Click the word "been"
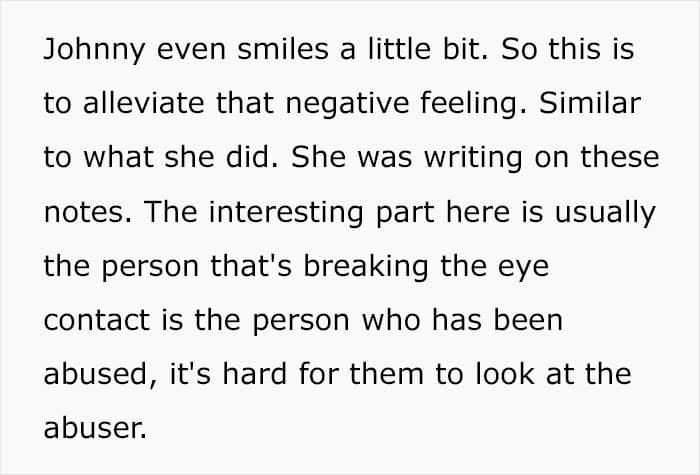The width and height of the screenshot is (700, 475). [x=528, y=320]
